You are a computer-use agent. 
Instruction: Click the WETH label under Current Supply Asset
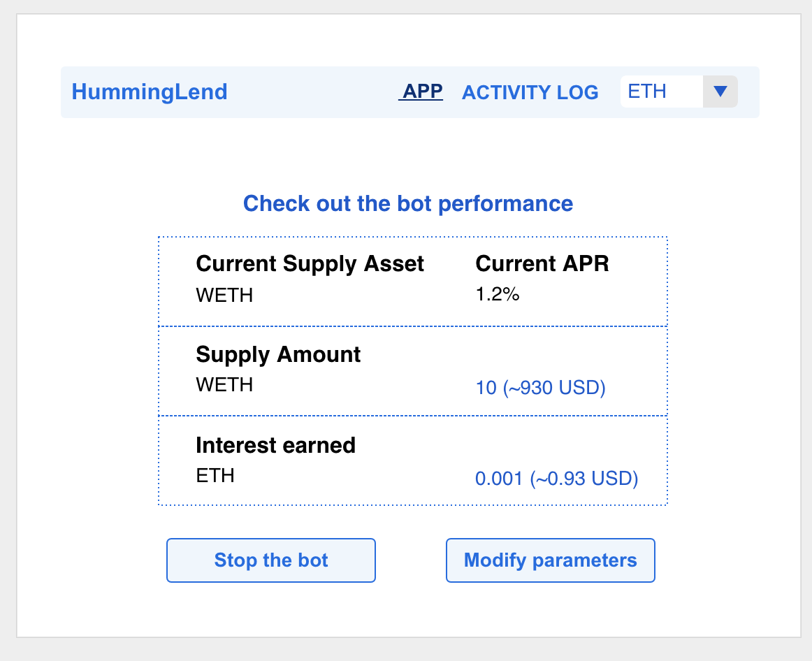(x=224, y=295)
